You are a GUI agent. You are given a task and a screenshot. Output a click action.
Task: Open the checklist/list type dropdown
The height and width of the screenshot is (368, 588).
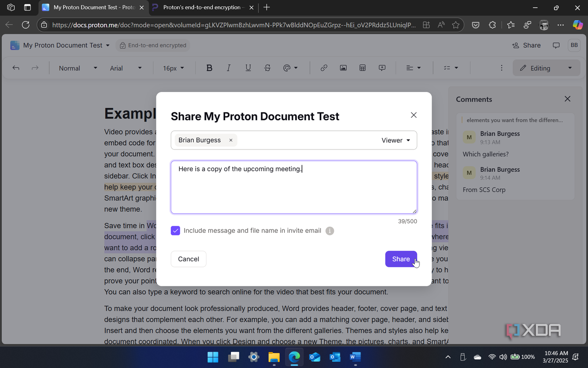point(451,68)
